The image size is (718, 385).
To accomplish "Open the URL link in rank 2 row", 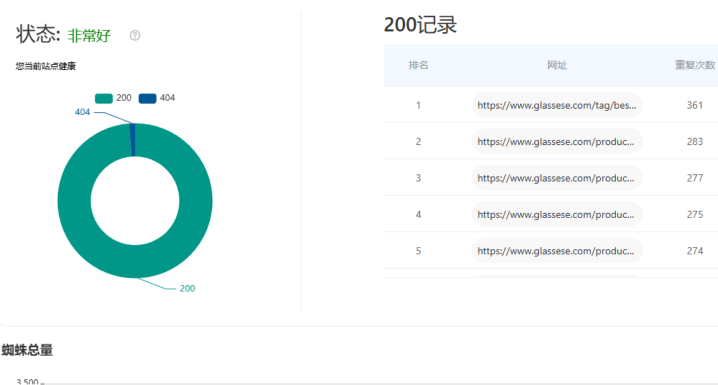I will (x=557, y=141).
